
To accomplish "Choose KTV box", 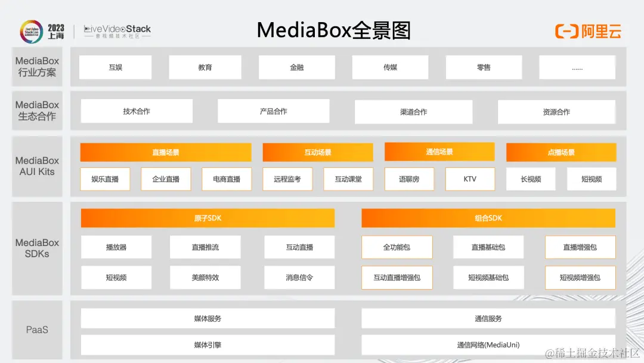I will [x=470, y=179].
